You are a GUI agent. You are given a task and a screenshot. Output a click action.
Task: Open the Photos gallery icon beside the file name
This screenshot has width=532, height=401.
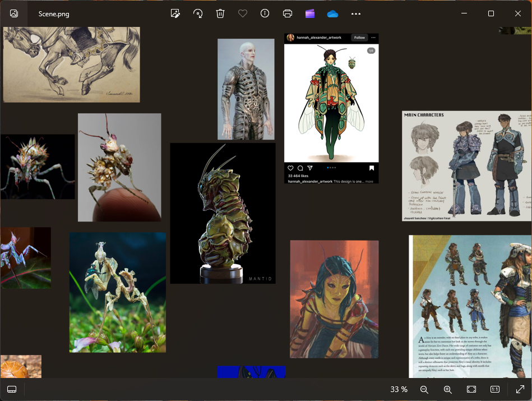[x=14, y=13]
